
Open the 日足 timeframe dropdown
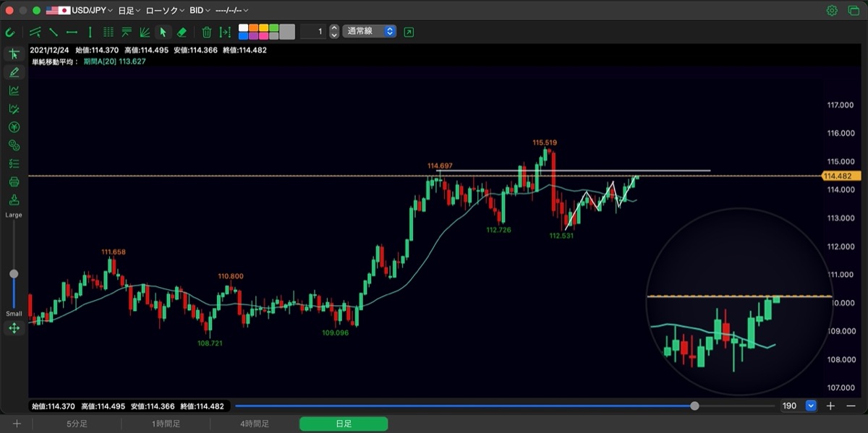coord(129,11)
